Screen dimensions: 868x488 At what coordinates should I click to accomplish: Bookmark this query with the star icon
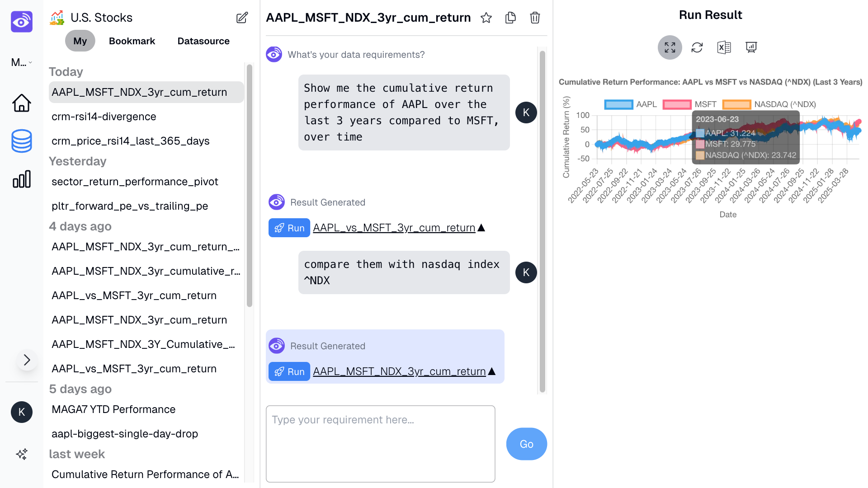pyautogui.click(x=486, y=18)
